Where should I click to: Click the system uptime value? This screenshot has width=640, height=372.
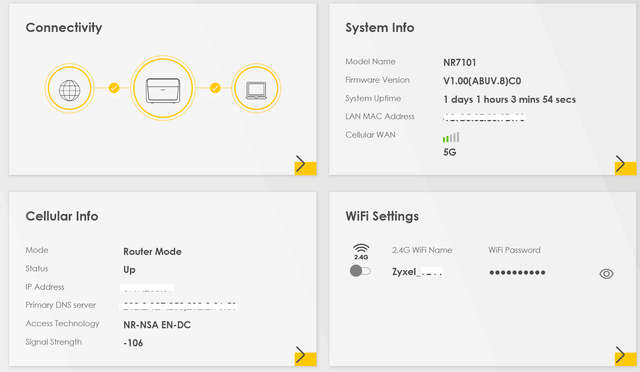pos(509,100)
